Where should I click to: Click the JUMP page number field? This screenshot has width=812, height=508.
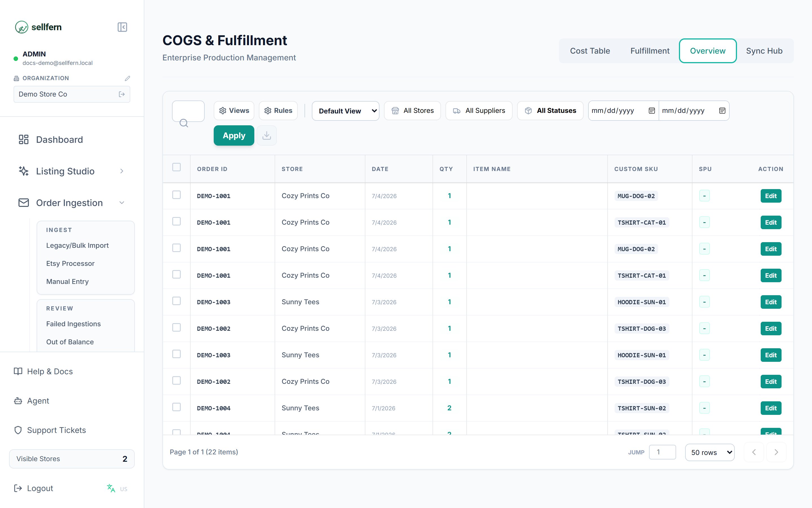click(662, 452)
